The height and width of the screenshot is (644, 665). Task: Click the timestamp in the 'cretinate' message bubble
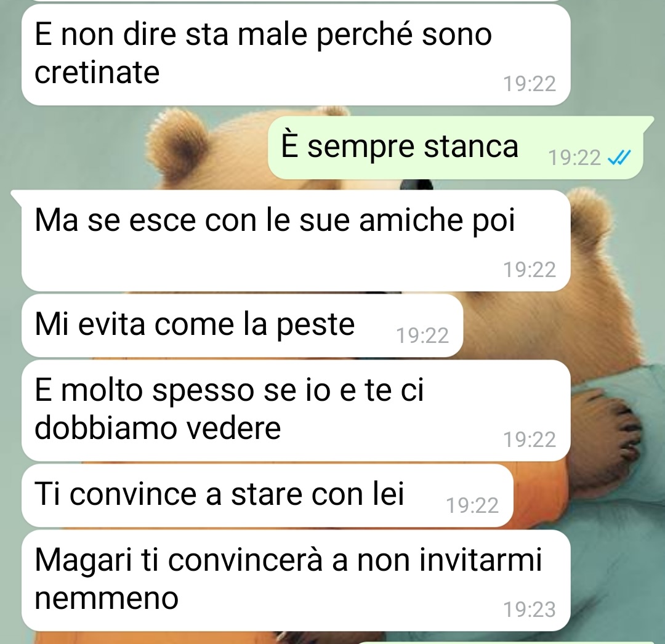click(x=530, y=84)
